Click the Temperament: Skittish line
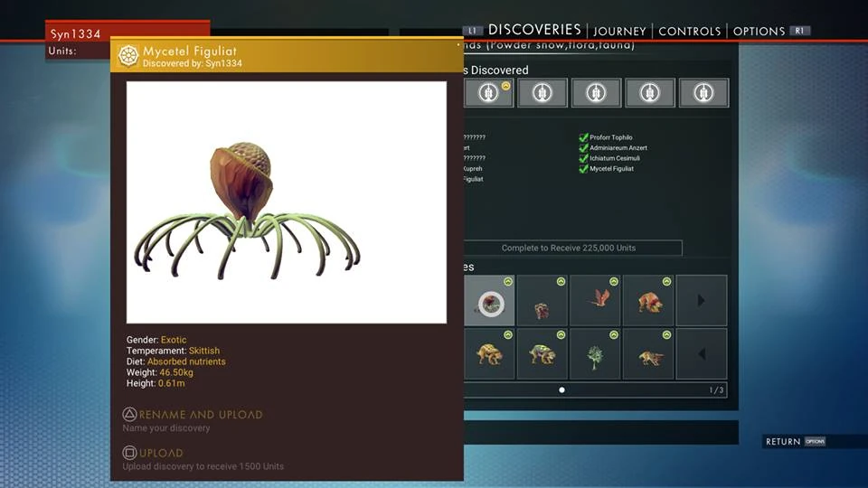This screenshot has height=488, width=868. (173, 351)
